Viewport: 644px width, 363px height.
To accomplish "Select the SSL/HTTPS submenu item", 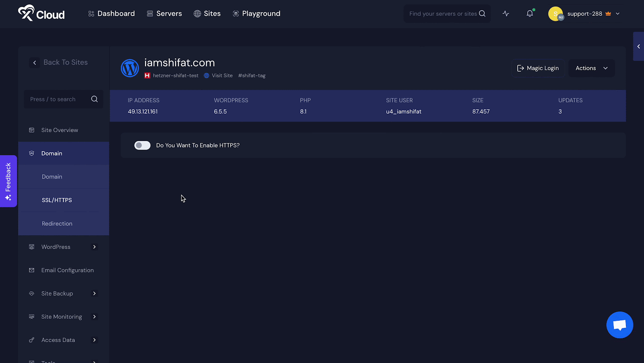I will click(57, 200).
